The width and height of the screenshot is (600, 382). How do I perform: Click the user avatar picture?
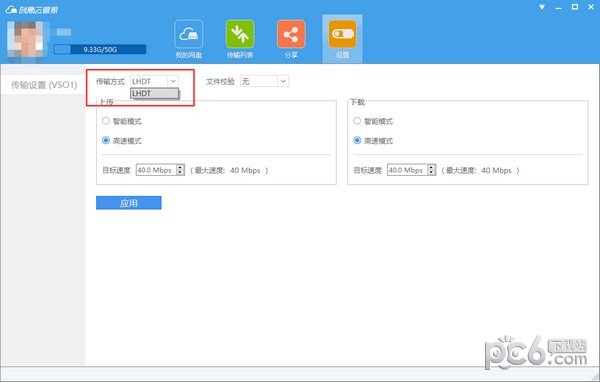coord(28,40)
